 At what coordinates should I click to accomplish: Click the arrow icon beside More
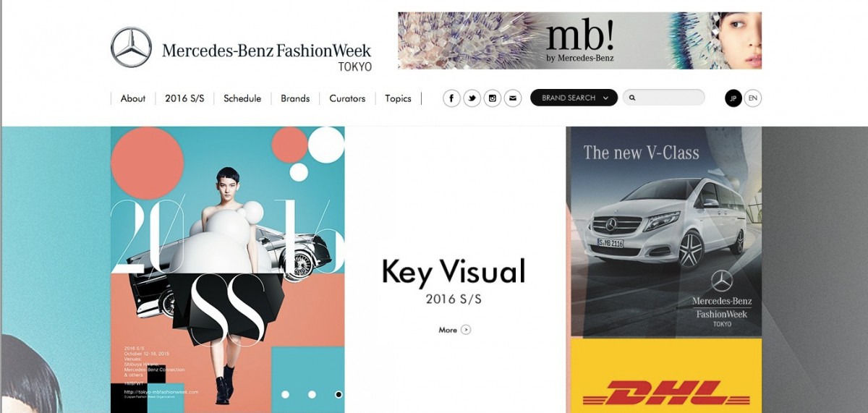(x=466, y=330)
